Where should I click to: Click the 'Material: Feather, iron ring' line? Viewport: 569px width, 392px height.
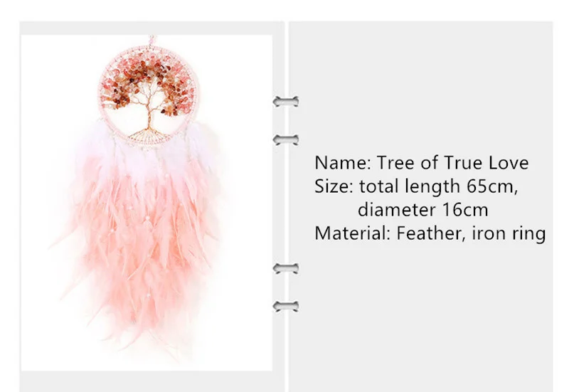pos(430,233)
